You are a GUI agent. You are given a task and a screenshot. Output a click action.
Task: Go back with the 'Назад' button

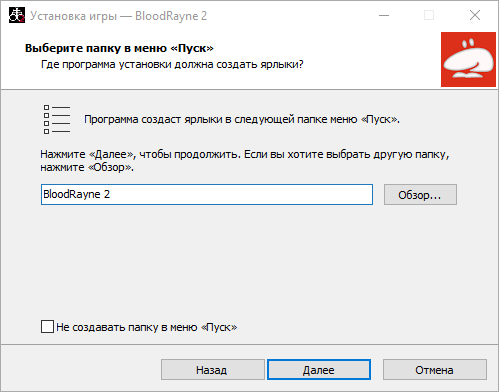point(213,370)
